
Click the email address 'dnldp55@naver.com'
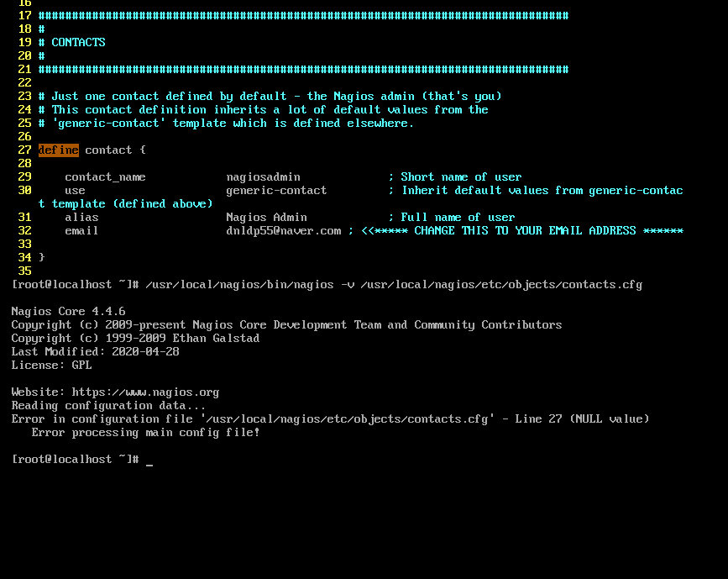(284, 231)
